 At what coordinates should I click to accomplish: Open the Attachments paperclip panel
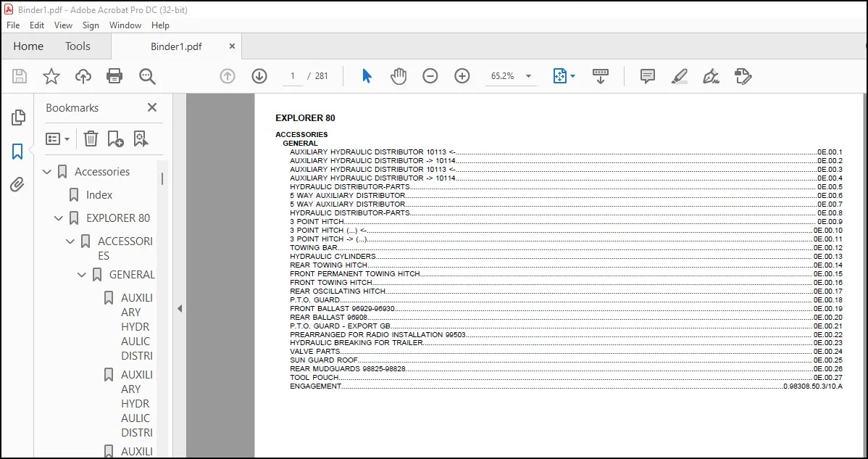[17, 184]
